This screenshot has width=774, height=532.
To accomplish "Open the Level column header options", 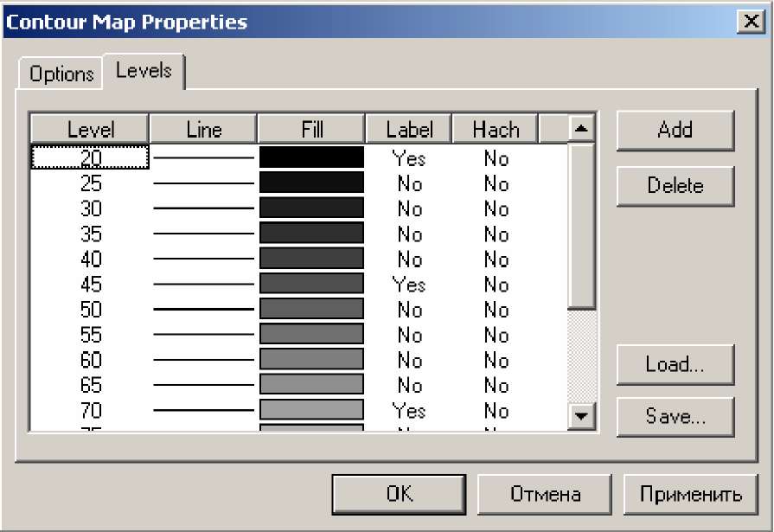I will 90,130.
